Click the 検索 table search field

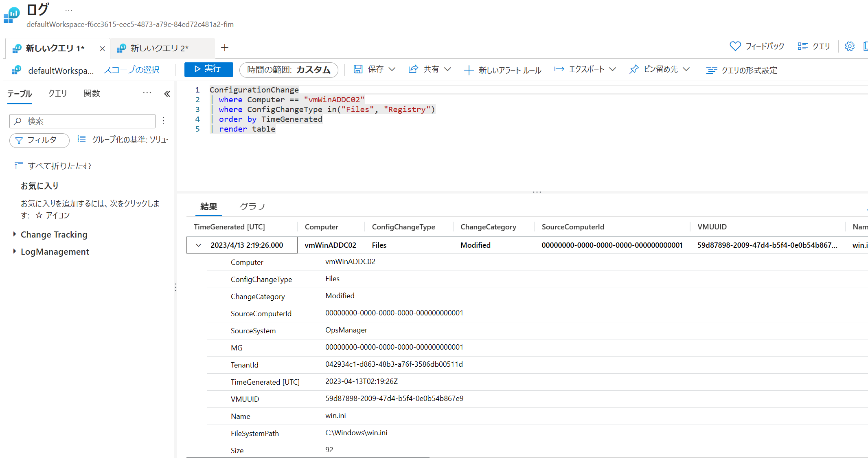[82, 121]
